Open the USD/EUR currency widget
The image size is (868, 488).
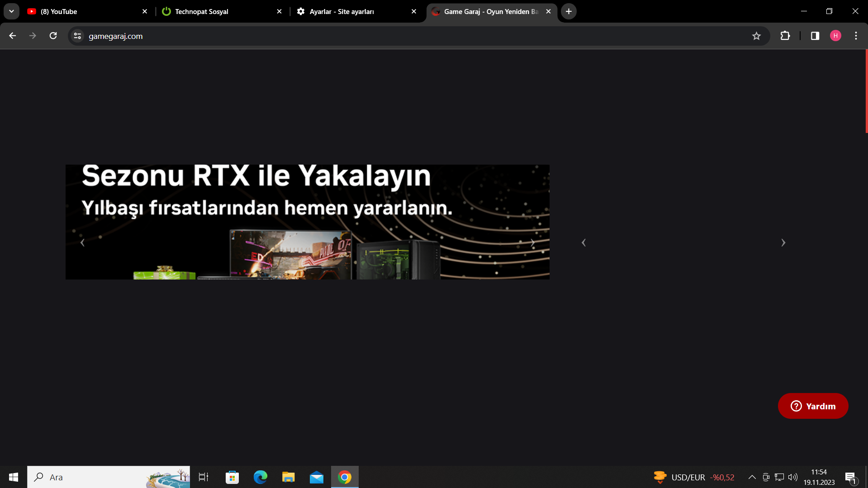click(x=694, y=477)
